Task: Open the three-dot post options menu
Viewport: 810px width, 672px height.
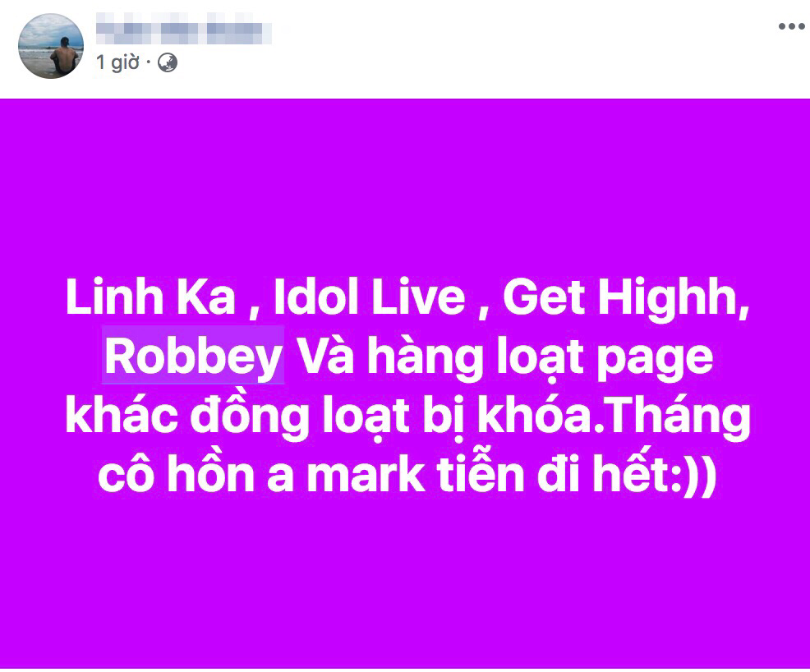Action: [x=791, y=26]
